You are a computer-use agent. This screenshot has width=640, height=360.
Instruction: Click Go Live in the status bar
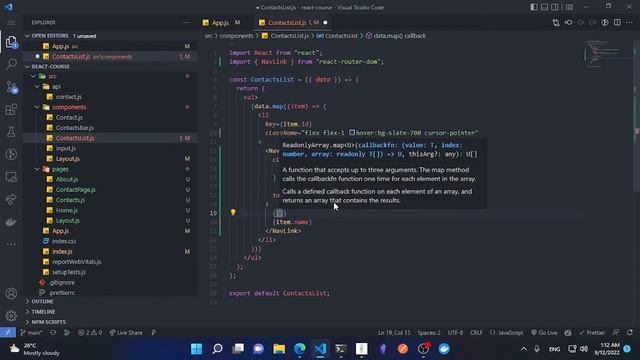pos(544,333)
